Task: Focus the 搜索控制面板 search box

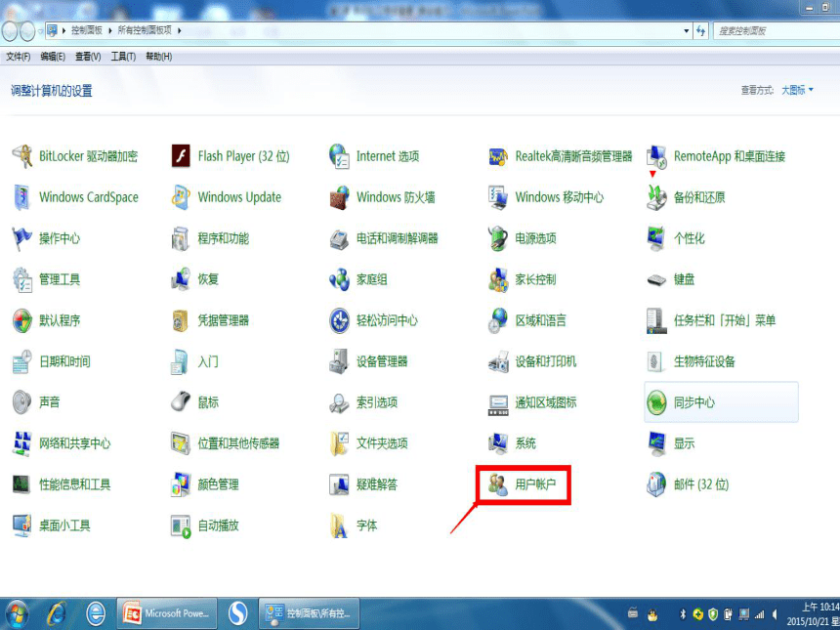Action: coord(777,31)
